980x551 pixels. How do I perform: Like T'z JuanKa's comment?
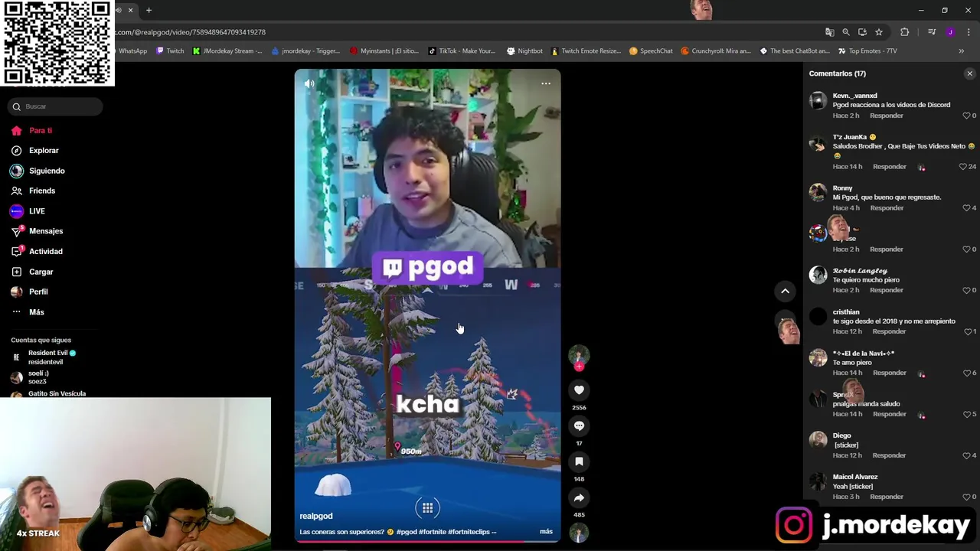[963, 167]
